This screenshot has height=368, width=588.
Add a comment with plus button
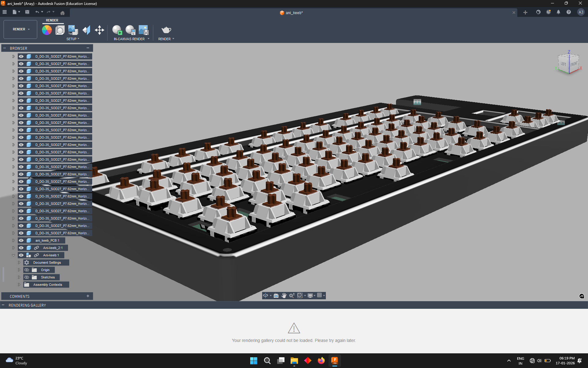tap(88, 296)
